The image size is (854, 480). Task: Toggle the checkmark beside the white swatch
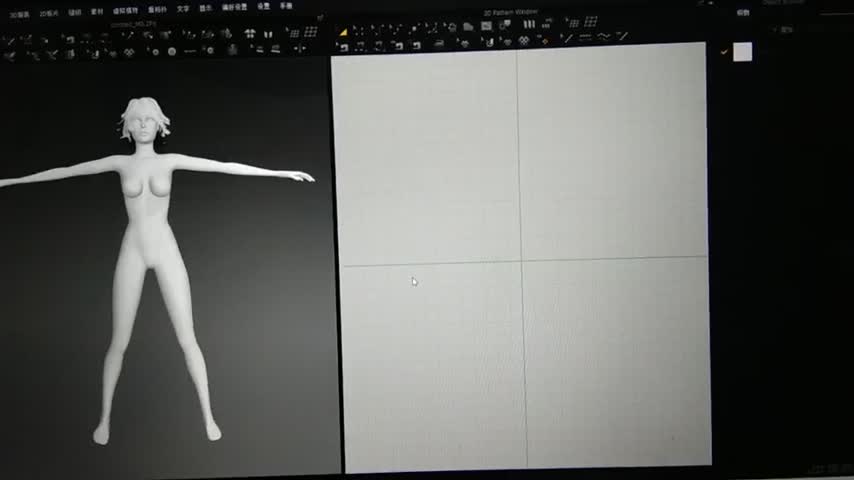click(x=723, y=52)
